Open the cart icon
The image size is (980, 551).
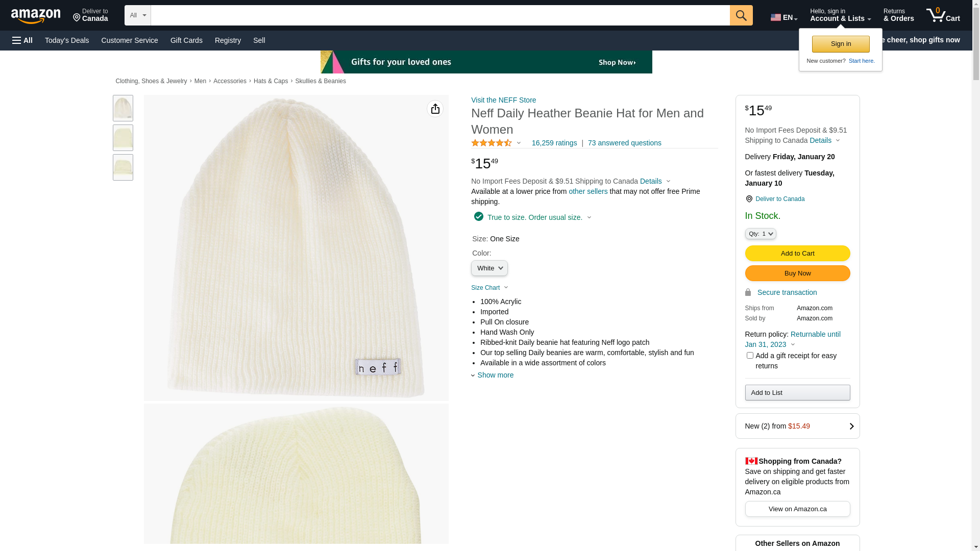pos(943,15)
